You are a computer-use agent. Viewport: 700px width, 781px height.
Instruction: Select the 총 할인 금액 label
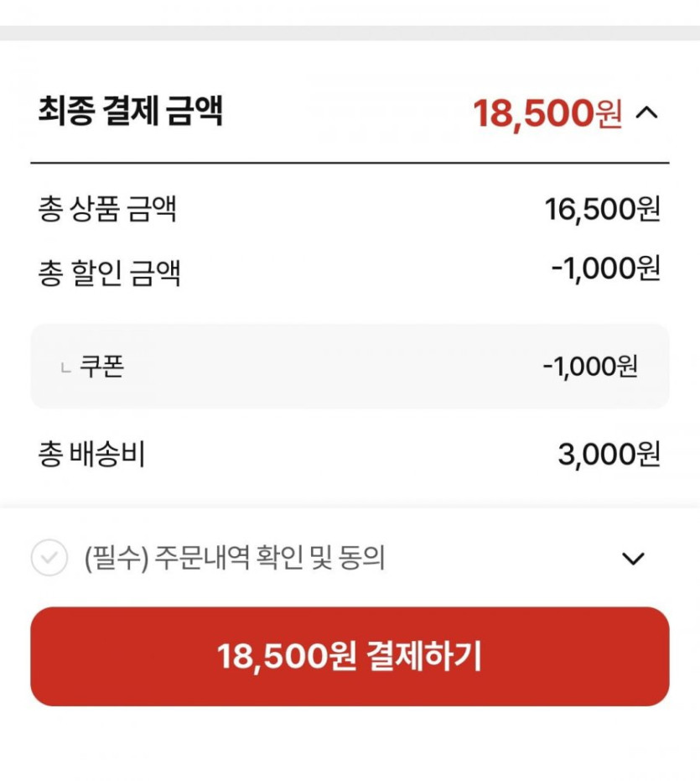(109, 273)
